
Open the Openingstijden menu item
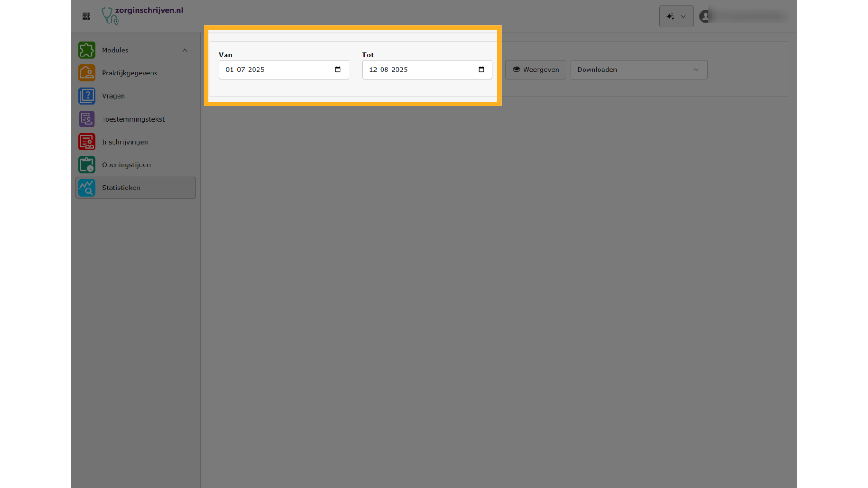(x=126, y=165)
